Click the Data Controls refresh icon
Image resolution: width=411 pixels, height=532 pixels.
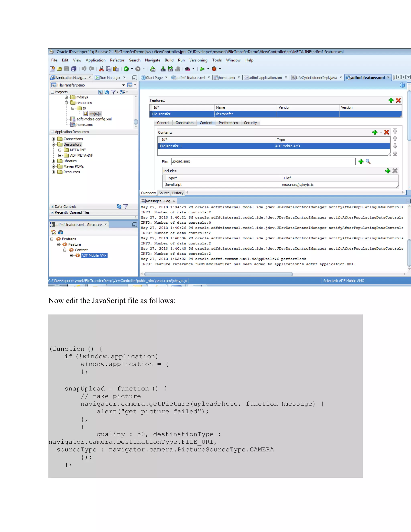119,207
